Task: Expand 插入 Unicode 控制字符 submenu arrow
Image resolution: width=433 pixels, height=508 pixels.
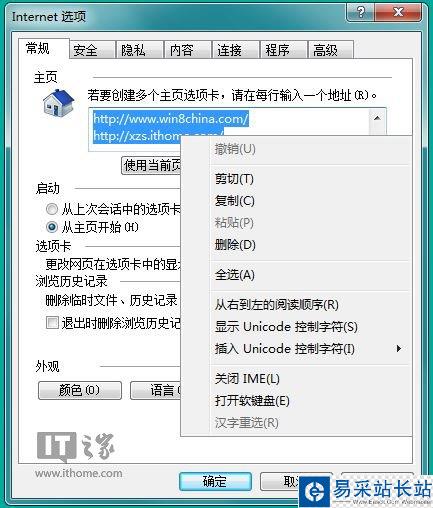Action: [399, 349]
